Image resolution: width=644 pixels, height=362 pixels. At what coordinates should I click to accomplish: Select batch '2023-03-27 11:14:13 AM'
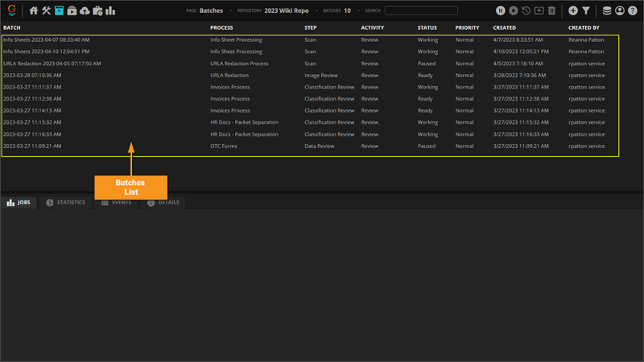[32, 110]
